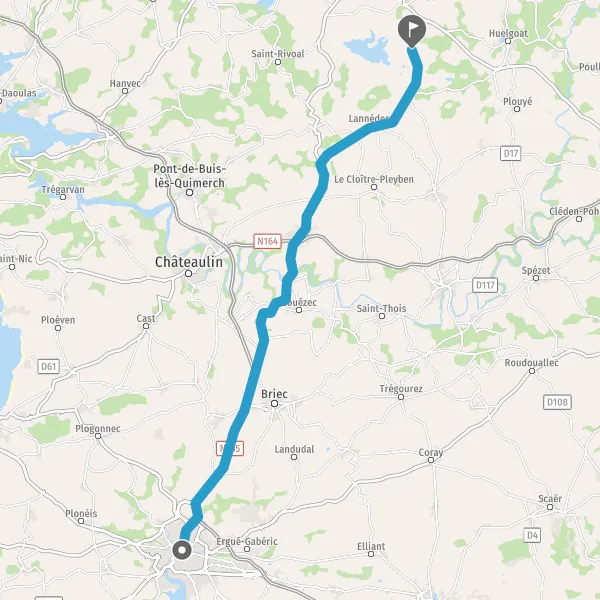Select the Le Cloître-Pleyben label
Viewport: 600px width, 600px height.
pos(374,179)
